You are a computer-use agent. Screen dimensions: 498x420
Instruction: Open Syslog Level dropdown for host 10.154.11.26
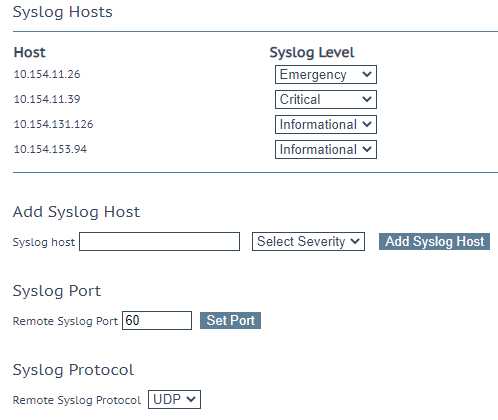pyautogui.click(x=326, y=74)
